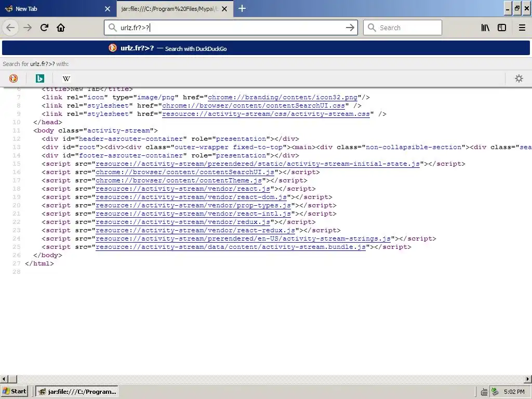Open the activity-stream-strings.js link
The image size is (532, 399).
243,238
